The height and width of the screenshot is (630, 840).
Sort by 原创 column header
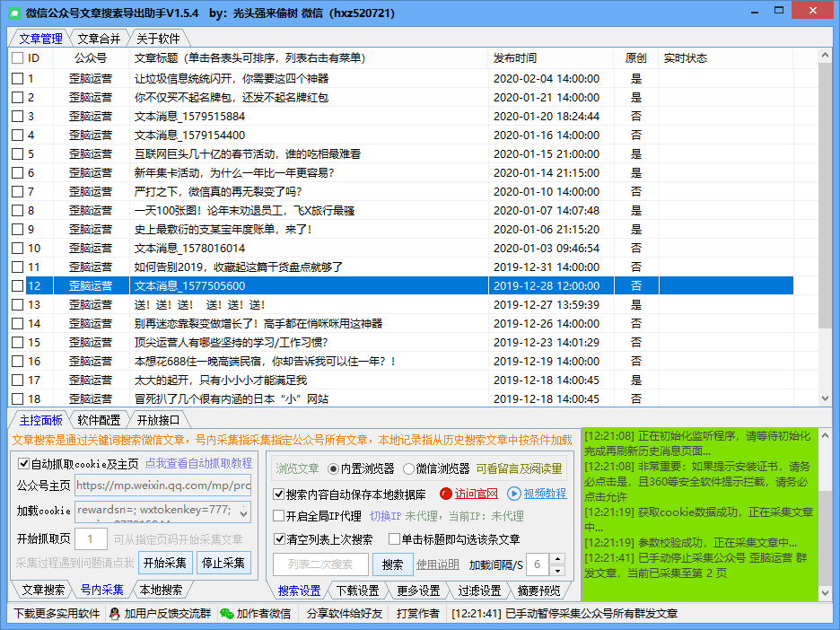click(636, 57)
